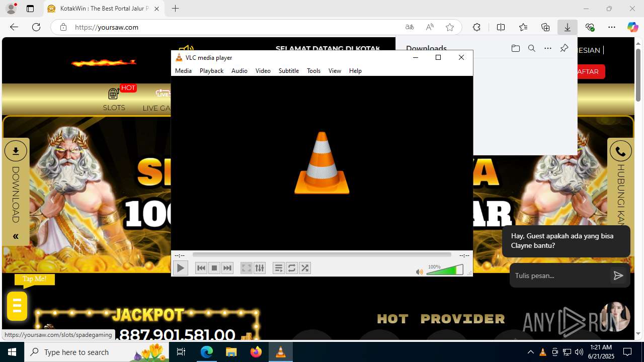This screenshot has height=362, width=644.
Task: Collapse the left DOWNLOAD side panel
Action: click(16, 236)
